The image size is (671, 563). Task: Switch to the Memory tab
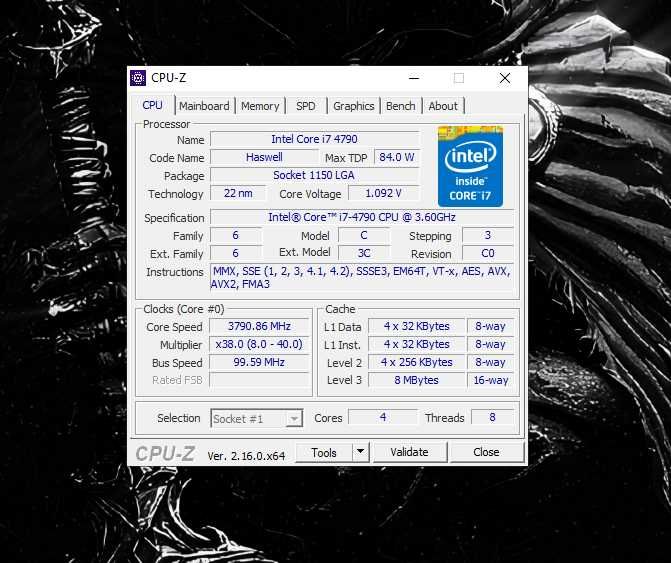tap(260, 106)
